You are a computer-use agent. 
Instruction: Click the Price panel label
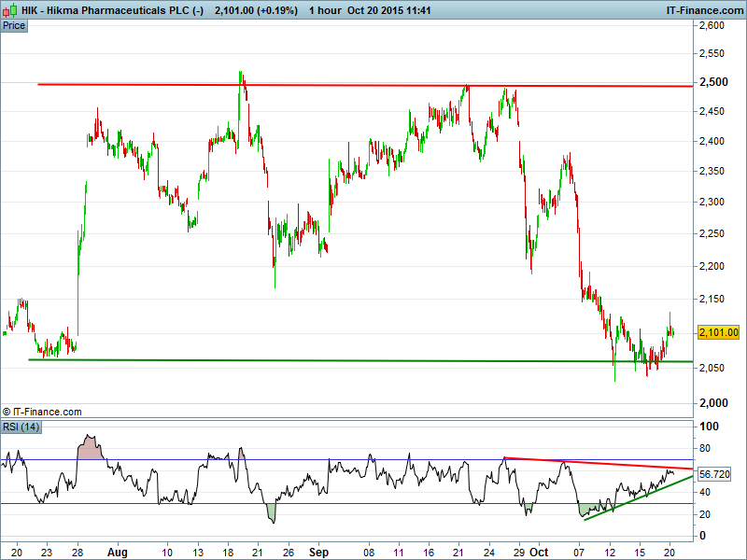(x=14, y=25)
